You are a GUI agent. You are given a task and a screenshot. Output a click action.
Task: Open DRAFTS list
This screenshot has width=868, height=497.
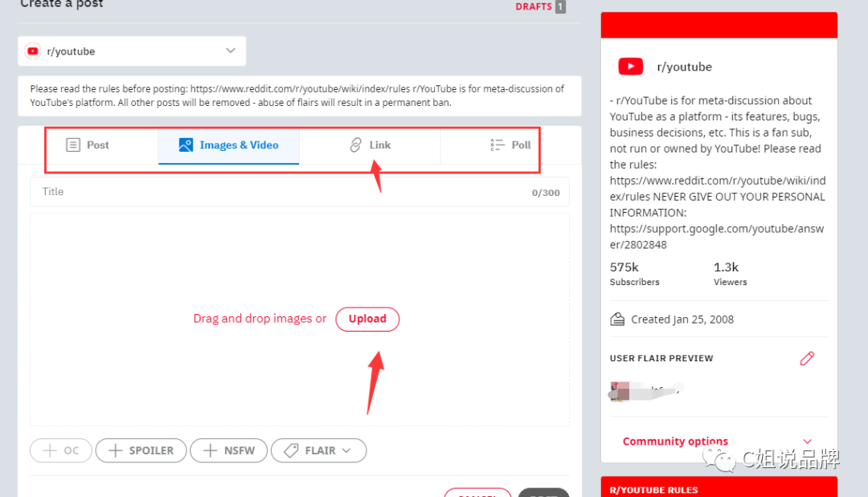534,6
